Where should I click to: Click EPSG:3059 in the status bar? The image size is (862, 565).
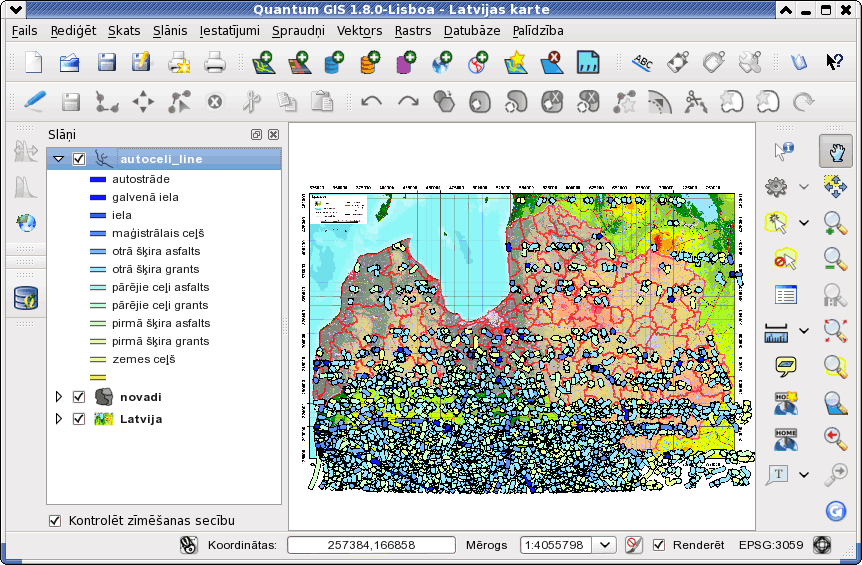(771, 545)
